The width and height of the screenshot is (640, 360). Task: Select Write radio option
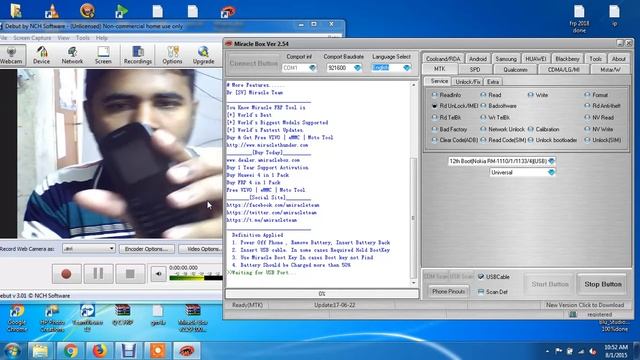point(538,95)
